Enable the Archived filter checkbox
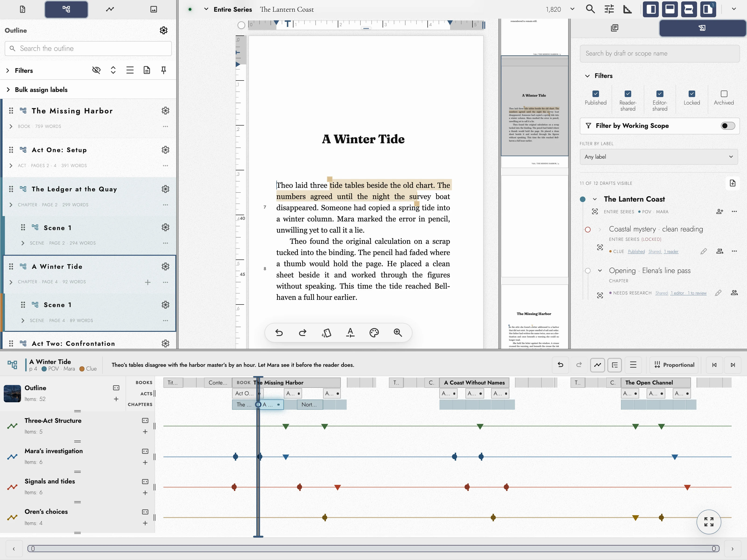This screenshot has width=747, height=560. tap(724, 94)
